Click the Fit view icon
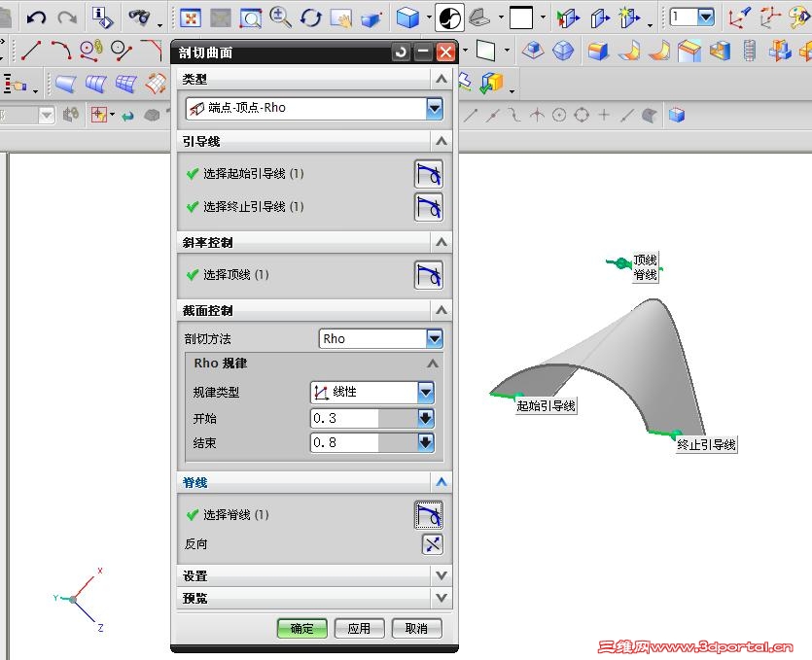The height and width of the screenshot is (660, 812). 191,18
